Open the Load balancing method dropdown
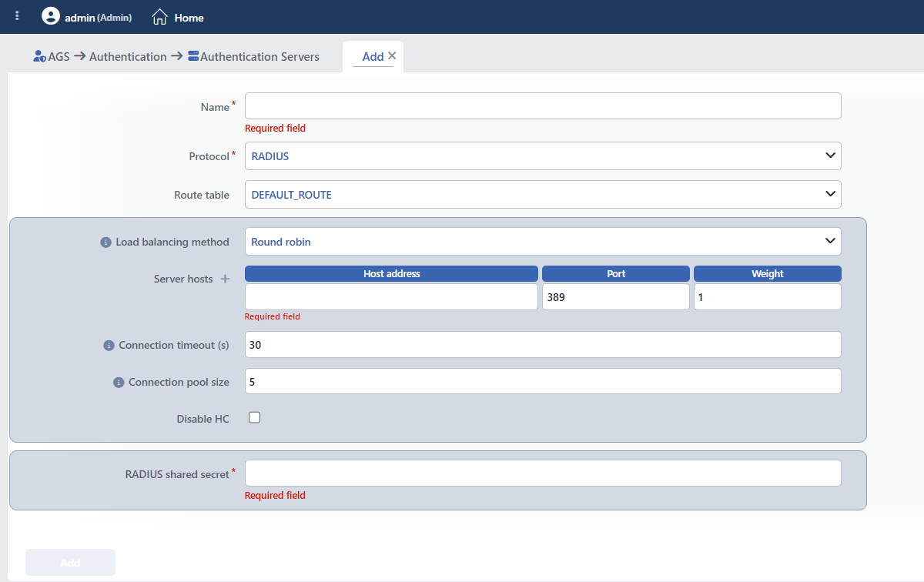Image resolution: width=924 pixels, height=582 pixels. 543,241
